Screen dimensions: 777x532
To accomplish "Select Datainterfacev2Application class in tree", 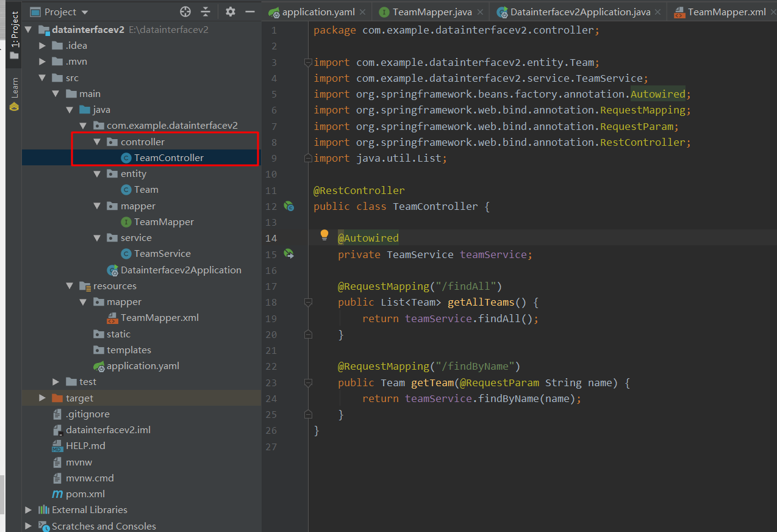I will click(174, 270).
